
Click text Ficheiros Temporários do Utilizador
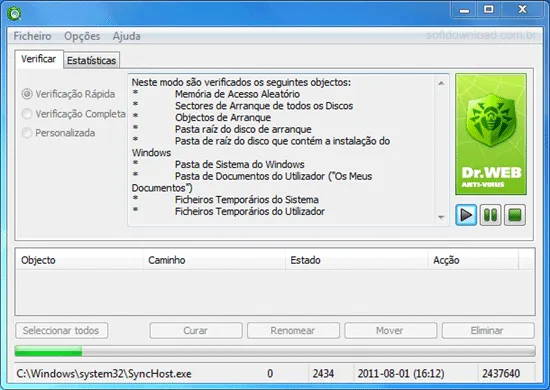(250, 211)
